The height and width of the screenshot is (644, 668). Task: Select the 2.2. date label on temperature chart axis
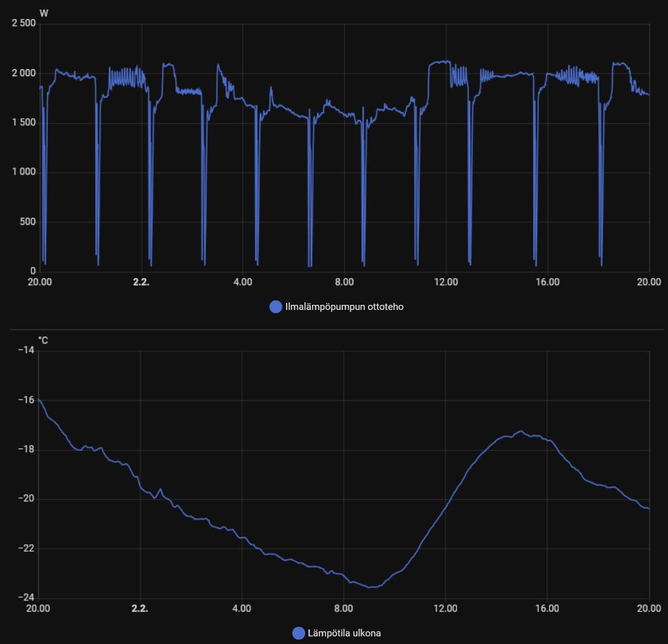140,608
